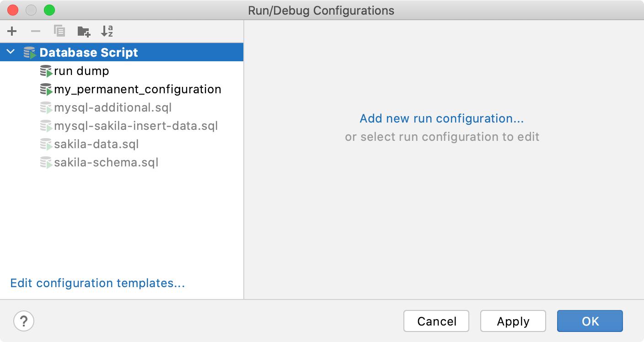The width and height of the screenshot is (644, 342).
Task: Add a new configuration with the plus icon
Action: pos(12,31)
